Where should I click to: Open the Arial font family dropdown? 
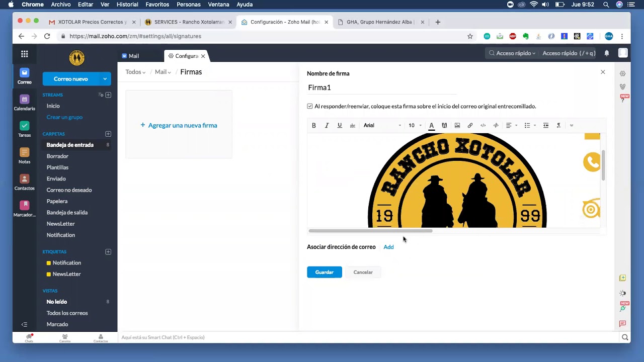point(382,125)
